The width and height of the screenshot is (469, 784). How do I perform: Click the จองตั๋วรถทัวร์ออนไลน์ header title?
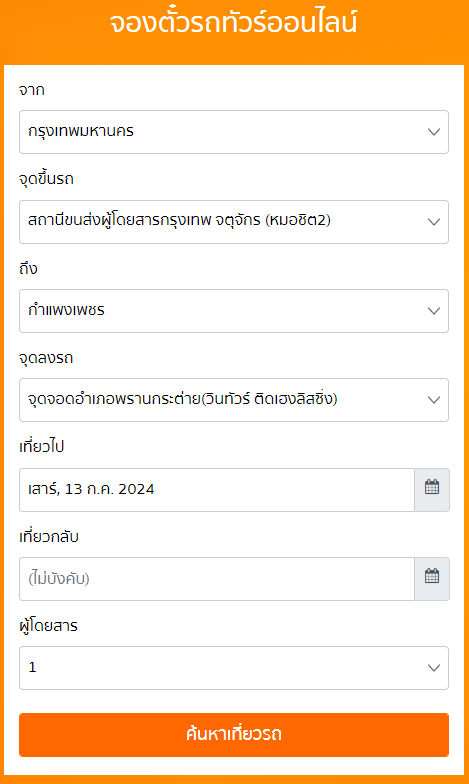[x=234, y=23]
